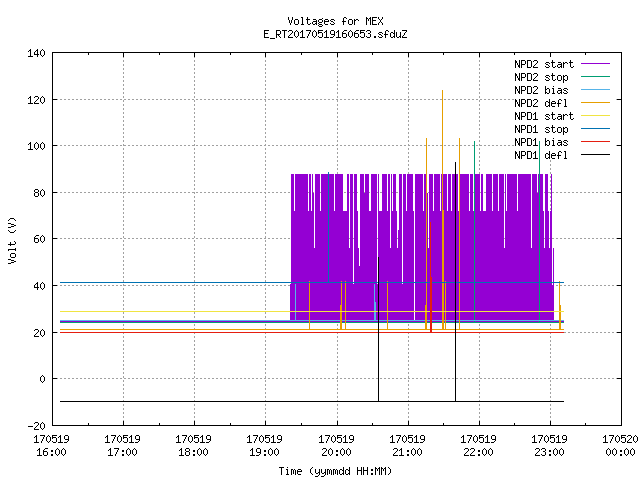Click the 'Volt (V)' y-axis label

pyautogui.click(x=12, y=241)
